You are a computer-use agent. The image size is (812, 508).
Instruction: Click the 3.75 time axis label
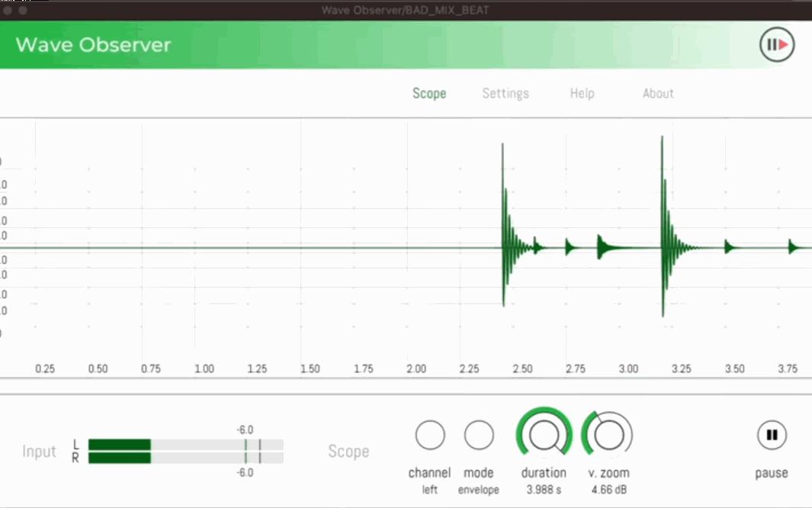(788, 368)
